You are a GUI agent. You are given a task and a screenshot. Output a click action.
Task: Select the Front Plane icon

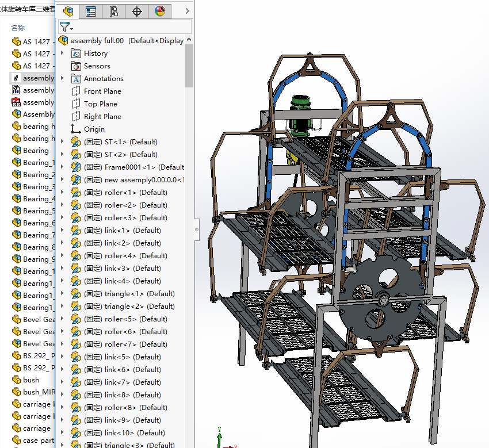[76, 91]
